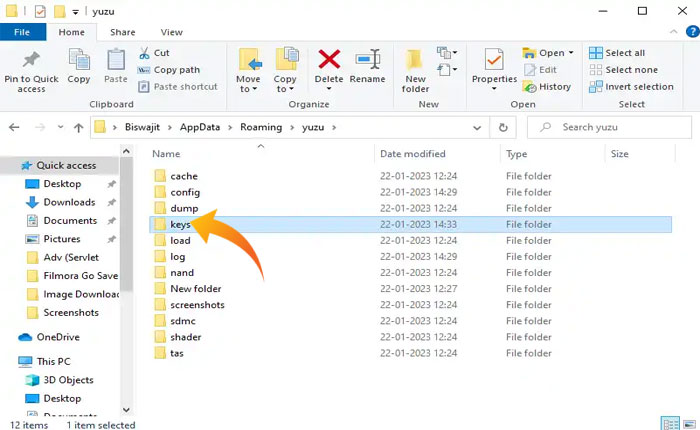
Task: Click Invert selection button
Action: coord(630,87)
